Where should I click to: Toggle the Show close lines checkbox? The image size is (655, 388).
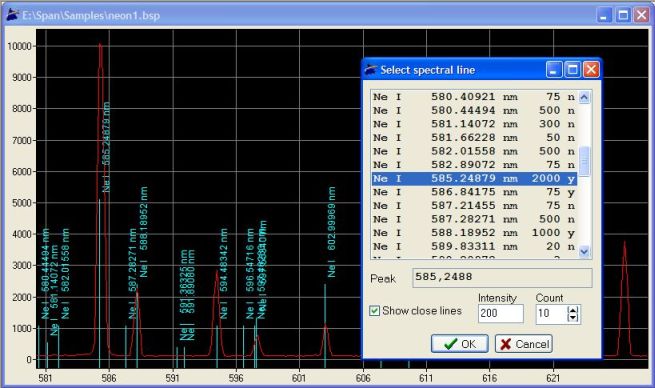click(374, 311)
